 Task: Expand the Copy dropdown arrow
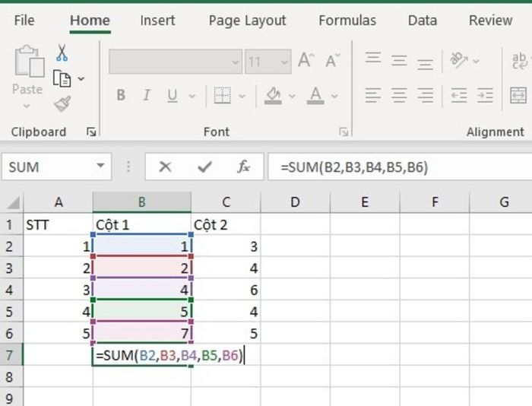point(81,79)
